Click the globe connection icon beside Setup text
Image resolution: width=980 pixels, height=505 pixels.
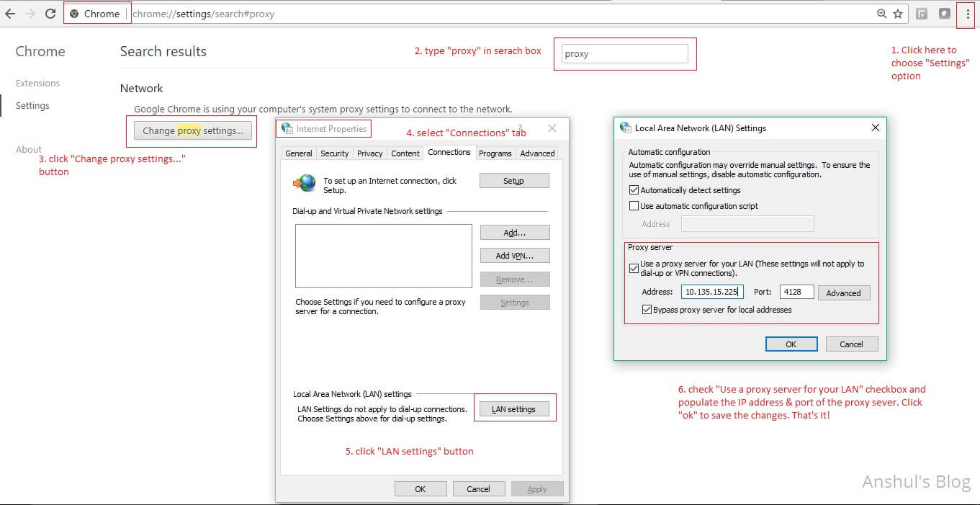(x=305, y=183)
